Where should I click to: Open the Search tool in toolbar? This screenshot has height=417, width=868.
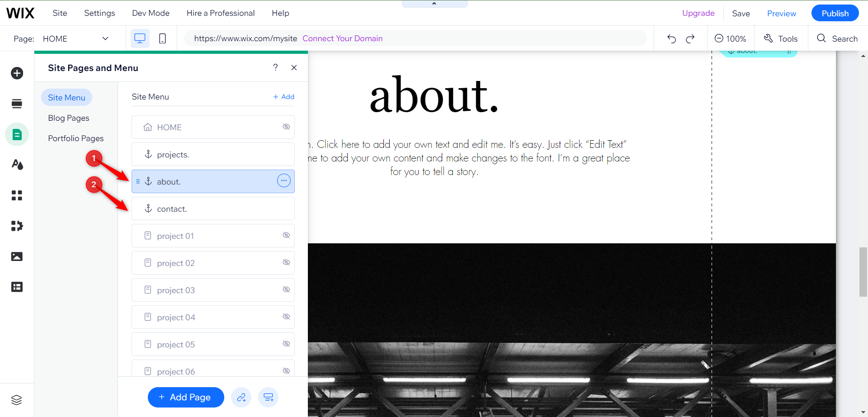[837, 38]
